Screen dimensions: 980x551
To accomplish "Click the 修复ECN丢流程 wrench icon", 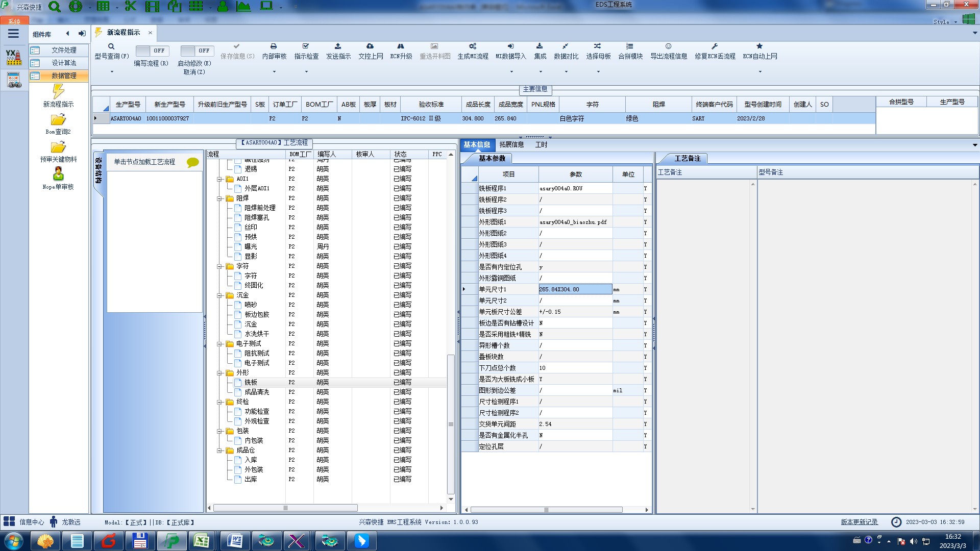I will click(x=715, y=46).
